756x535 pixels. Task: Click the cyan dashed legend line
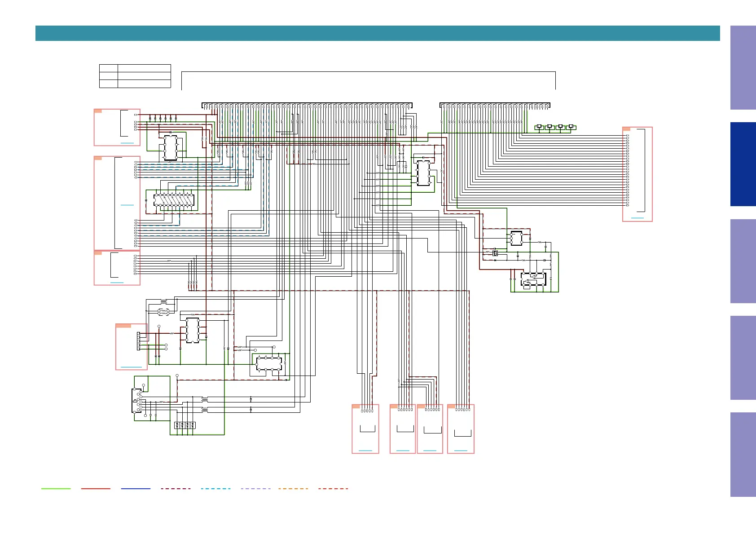tap(215, 489)
